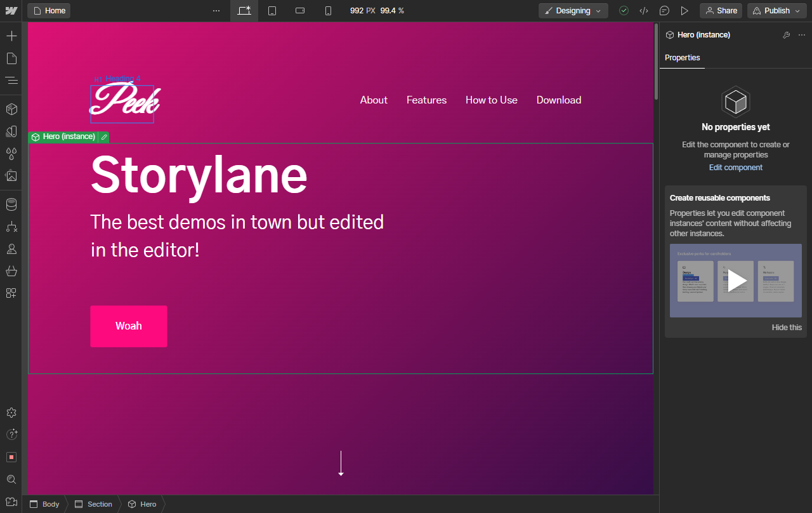This screenshot has width=812, height=513.
Task: Open the Ecommerce basket panel
Action: pyautogui.click(x=11, y=271)
